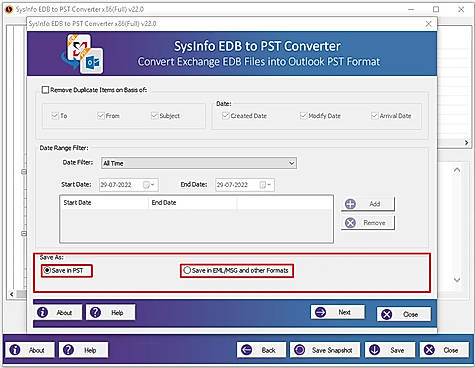Click the End Date input field

coord(245,185)
